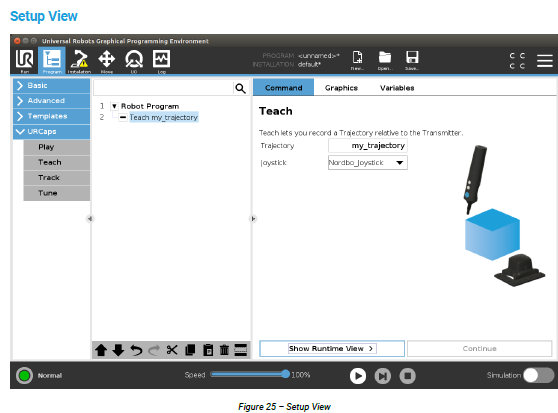Select the Program icon in header
Viewport: 558px width, 413px height.
[52, 60]
